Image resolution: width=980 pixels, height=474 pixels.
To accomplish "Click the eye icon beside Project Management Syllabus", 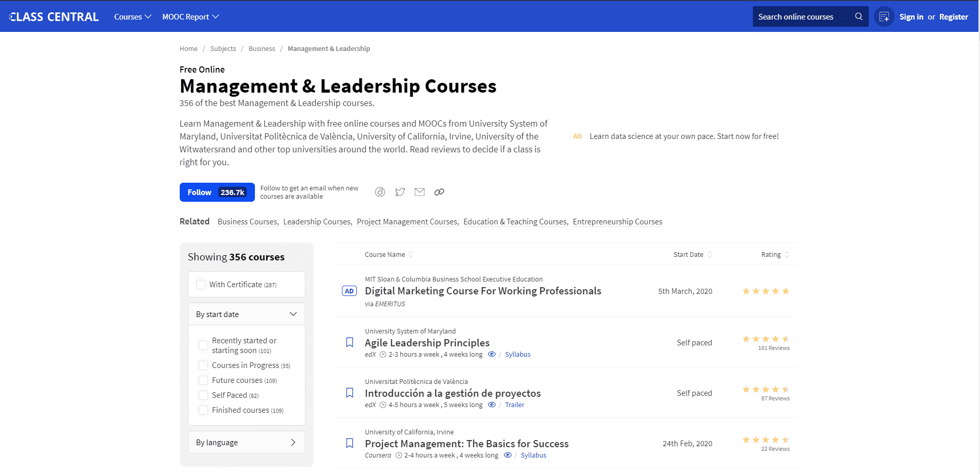I will click(x=507, y=455).
